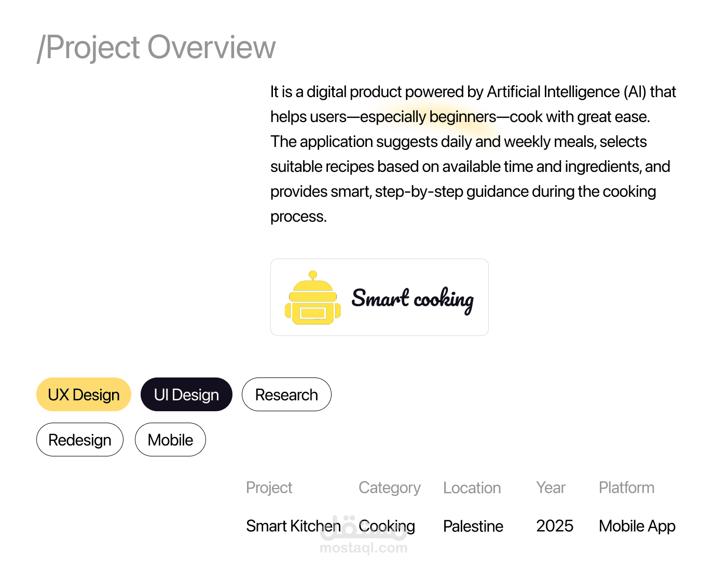This screenshot has width=728, height=567.
Task: Choose the Research tag pill
Action: [286, 395]
